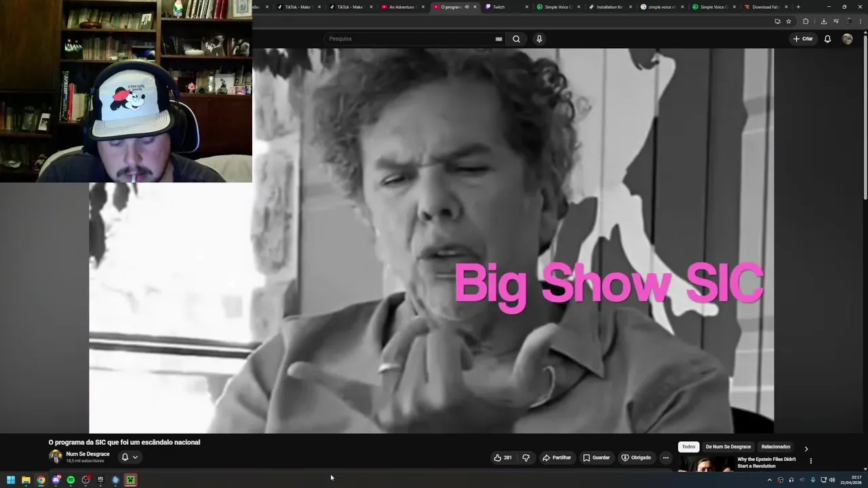Open the YouTube account avatar menu
The height and width of the screenshot is (488, 868).
[847, 39]
